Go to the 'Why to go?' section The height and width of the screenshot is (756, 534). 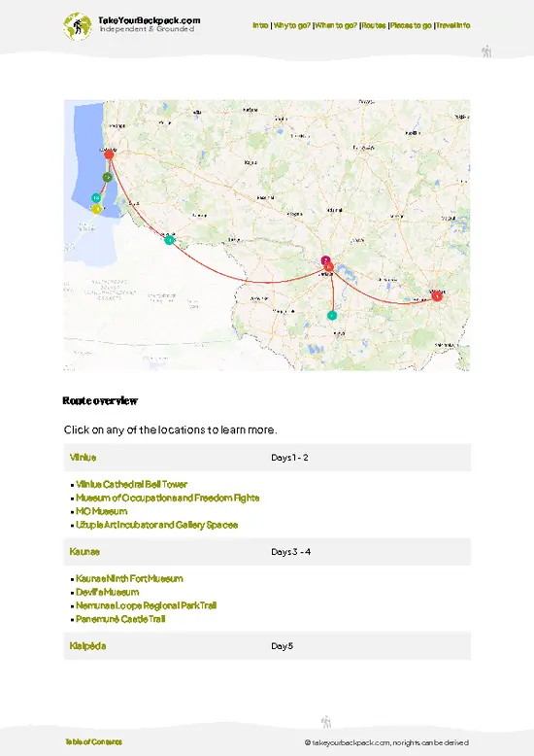(292, 25)
